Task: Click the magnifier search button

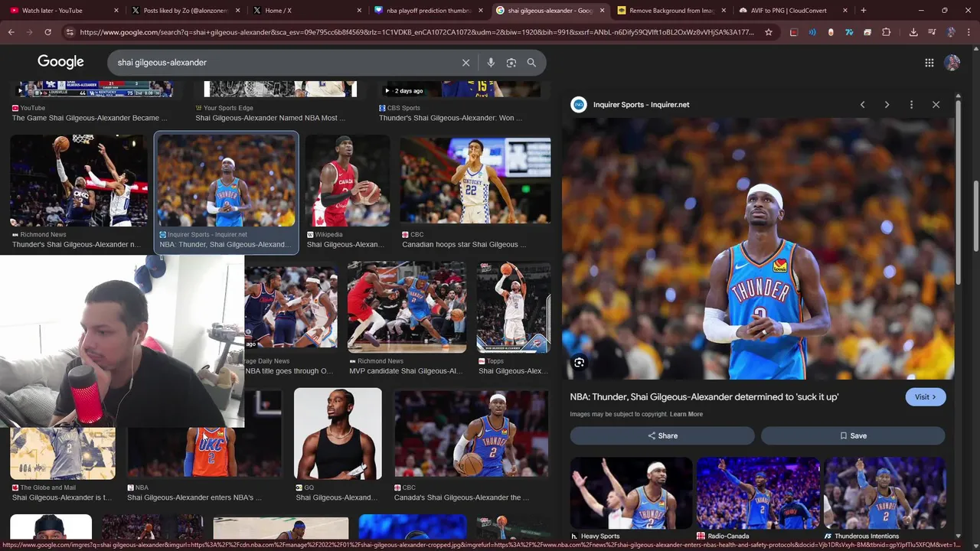Action: pyautogui.click(x=531, y=63)
